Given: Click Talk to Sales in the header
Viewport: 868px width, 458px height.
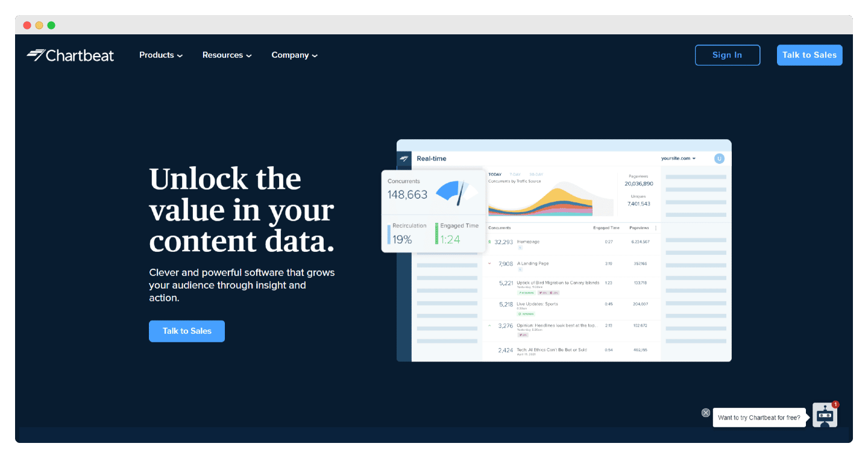Looking at the screenshot, I should (x=810, y=55).
